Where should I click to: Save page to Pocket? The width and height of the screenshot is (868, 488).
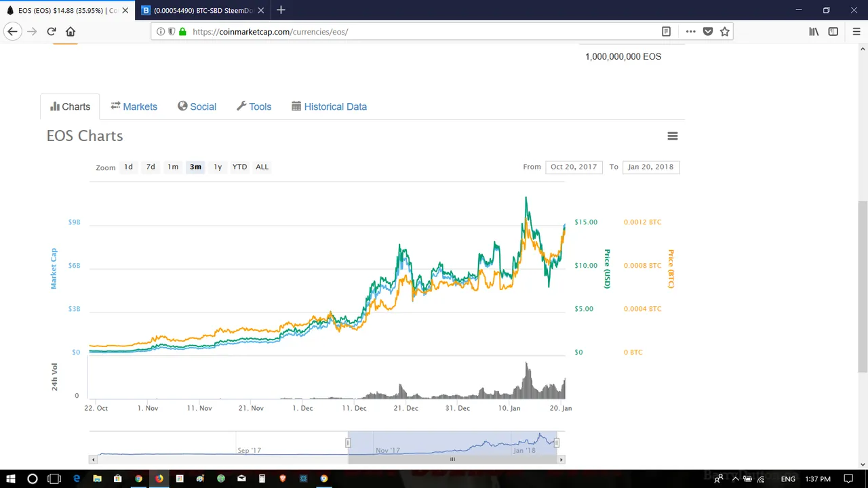(708, 32)
